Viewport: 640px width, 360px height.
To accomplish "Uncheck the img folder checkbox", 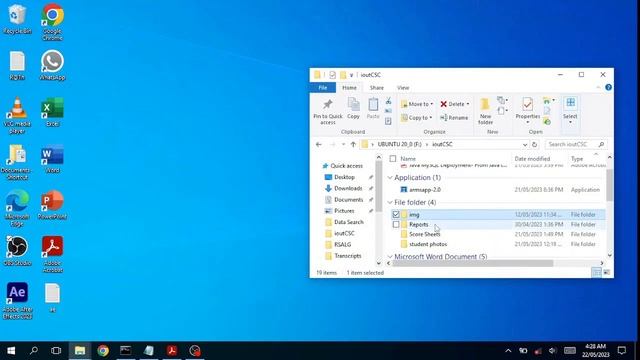I will (x=396, y=214).
